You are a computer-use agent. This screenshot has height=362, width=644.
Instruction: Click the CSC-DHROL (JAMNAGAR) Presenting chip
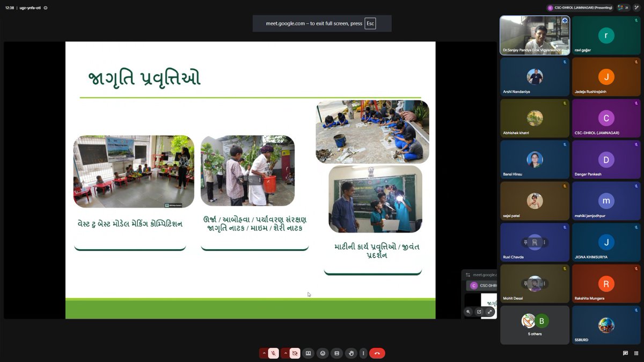(x=580, y=8)
